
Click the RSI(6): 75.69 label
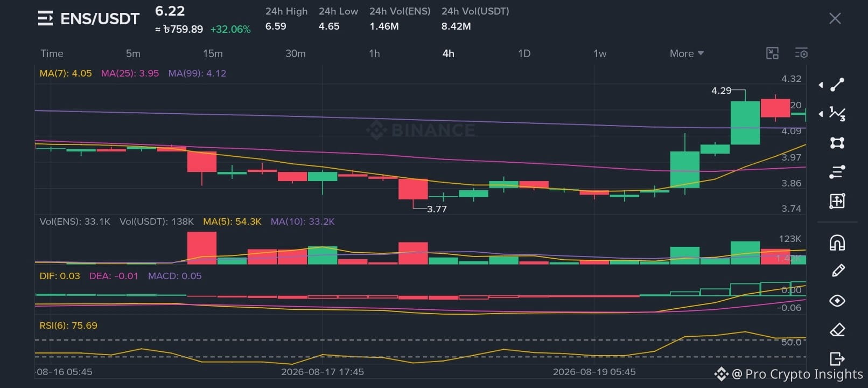(68, 325)
